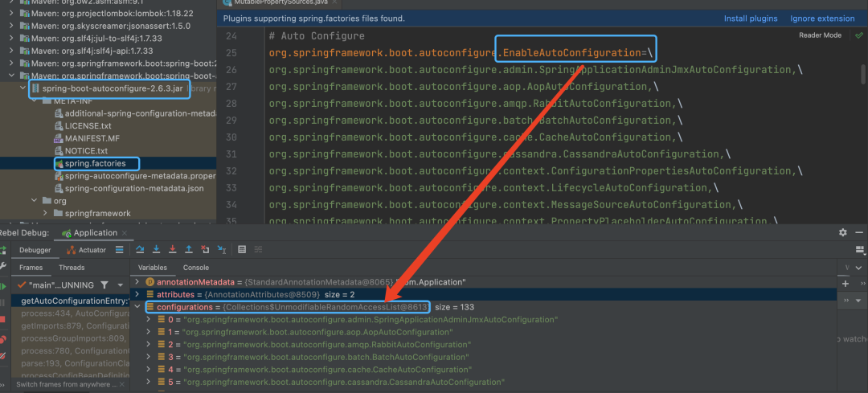Expand Maven org.skyscreamer:jsonassert:1.5.0 library
Image resolution: width=868 pixels, height=393 pixels.
[11, 26]
